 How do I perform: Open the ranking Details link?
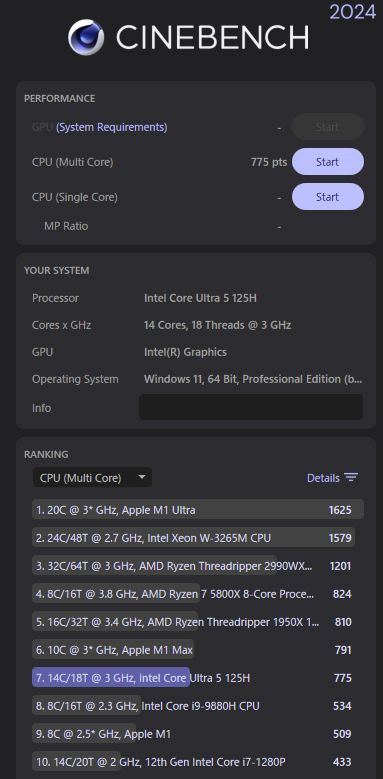323,478
